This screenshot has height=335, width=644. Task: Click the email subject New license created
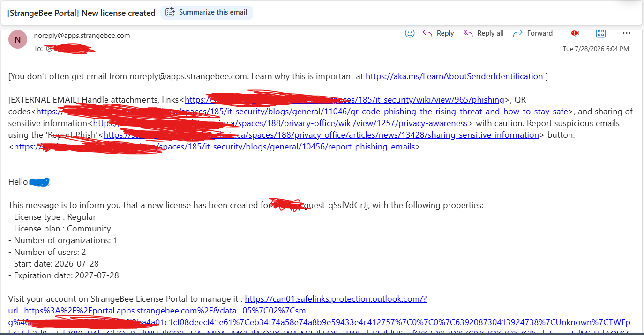81,13
